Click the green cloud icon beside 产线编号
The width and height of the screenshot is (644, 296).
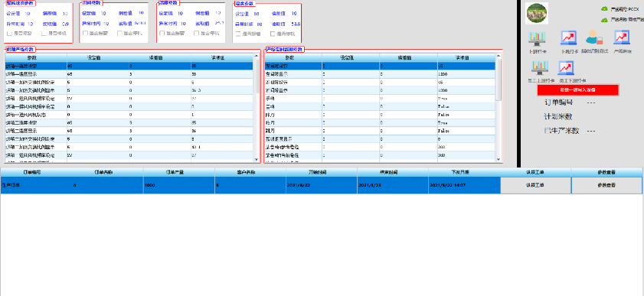(605, 8)
